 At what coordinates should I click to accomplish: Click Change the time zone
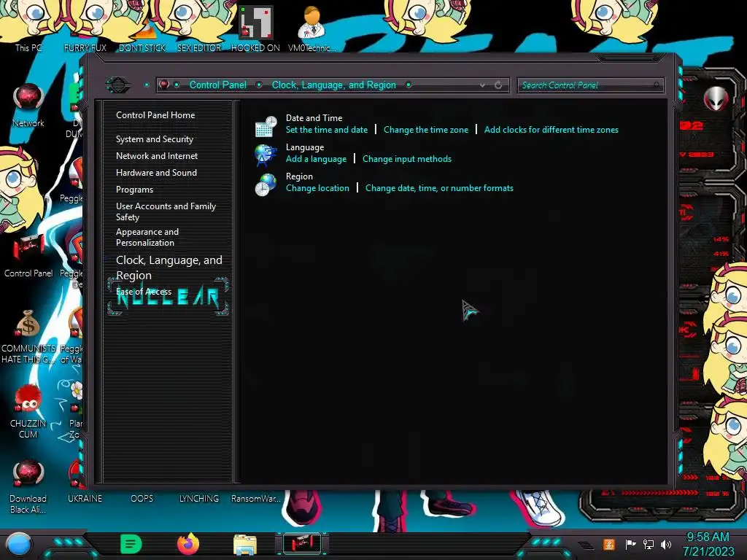point(426,130)
